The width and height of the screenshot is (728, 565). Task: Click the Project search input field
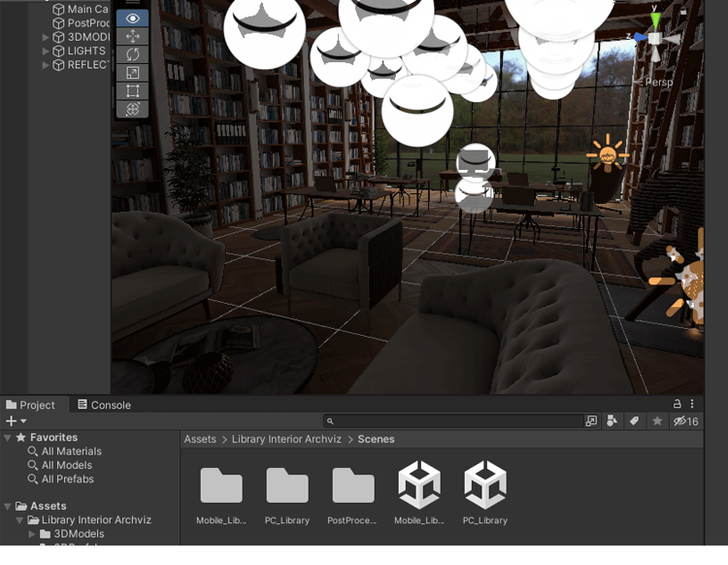[x=456, y=421]
